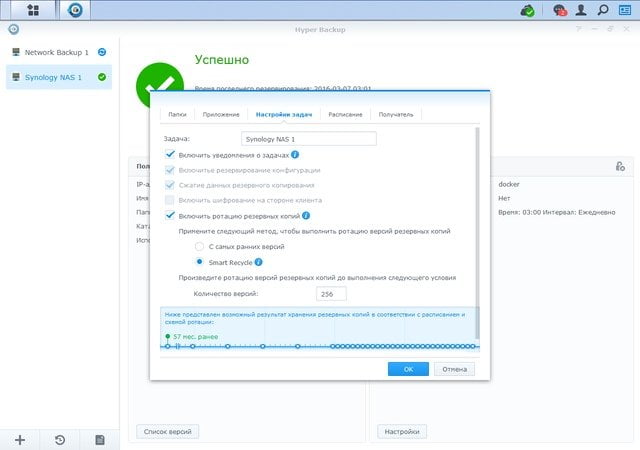Image resolution: width=640 pixels, height=450 pixels.
Task: Click the info icon next to Smart Recycle
Action: click(258, 262)
